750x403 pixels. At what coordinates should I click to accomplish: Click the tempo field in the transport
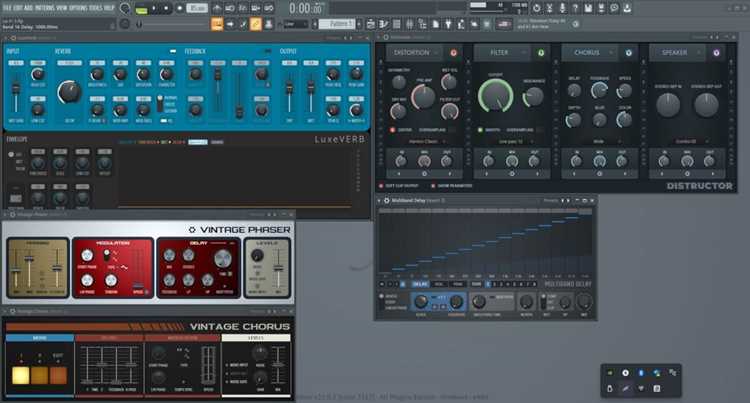tap(197, 9)
